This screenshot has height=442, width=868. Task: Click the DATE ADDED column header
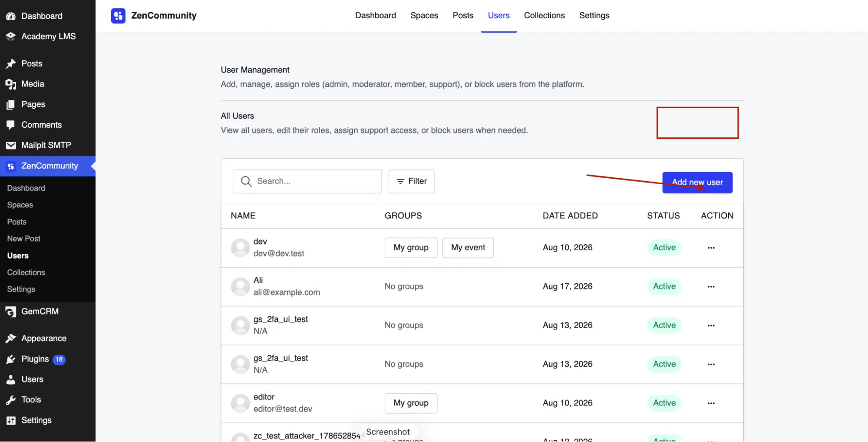pyautogui.click(x=570, y=216)
